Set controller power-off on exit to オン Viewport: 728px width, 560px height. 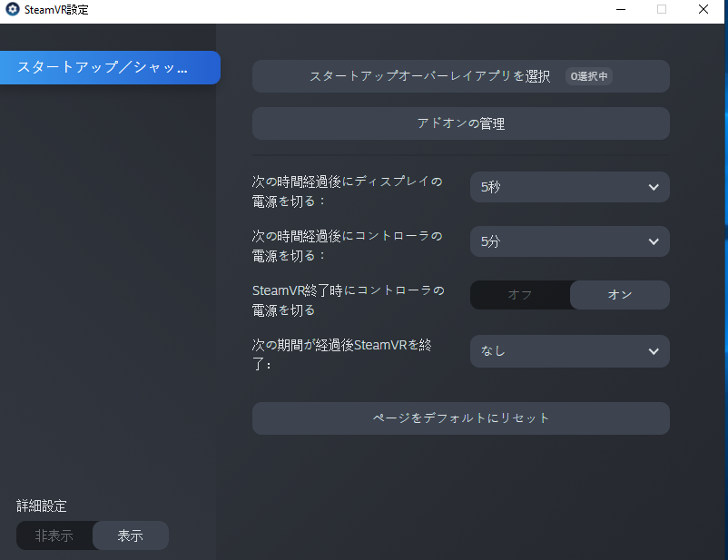tap(620, 295)
